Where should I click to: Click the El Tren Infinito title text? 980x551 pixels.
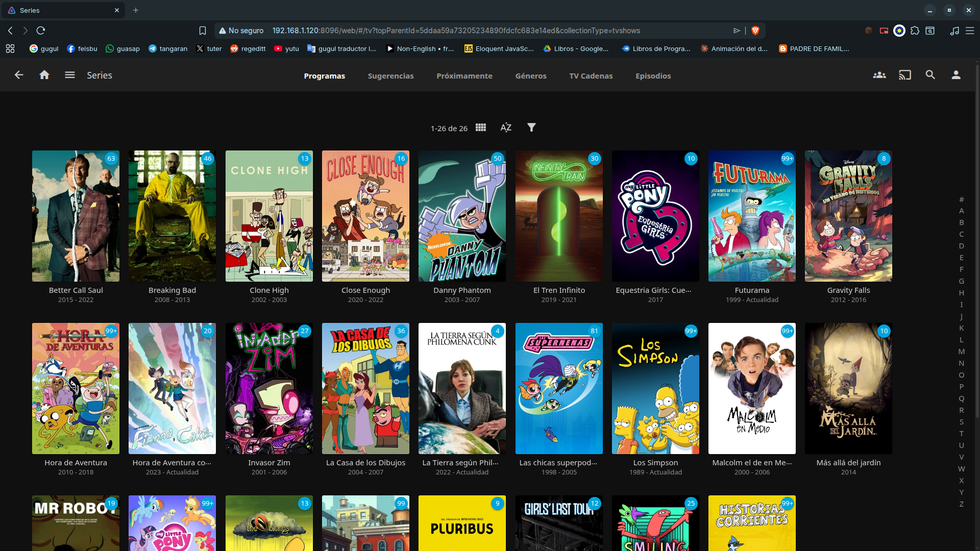coord(559,290)
